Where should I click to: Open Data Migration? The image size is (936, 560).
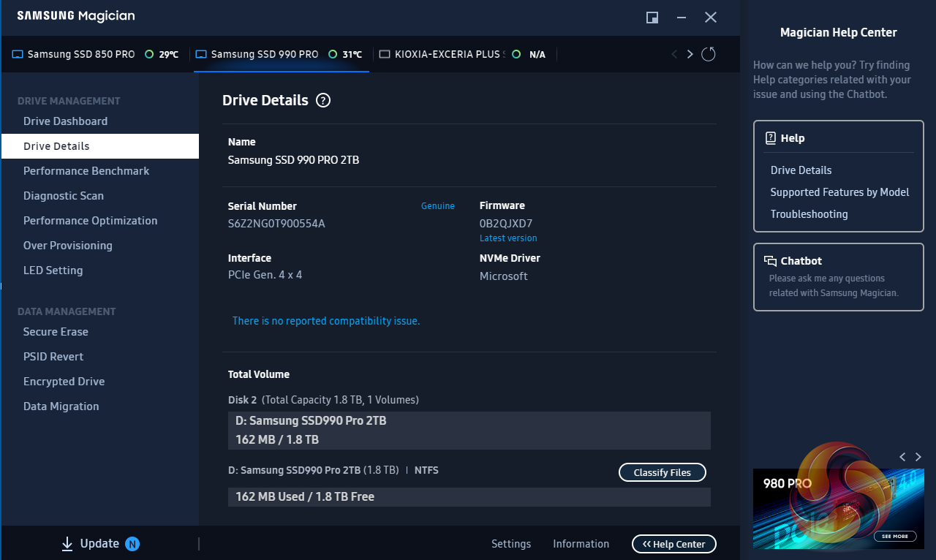61,406
